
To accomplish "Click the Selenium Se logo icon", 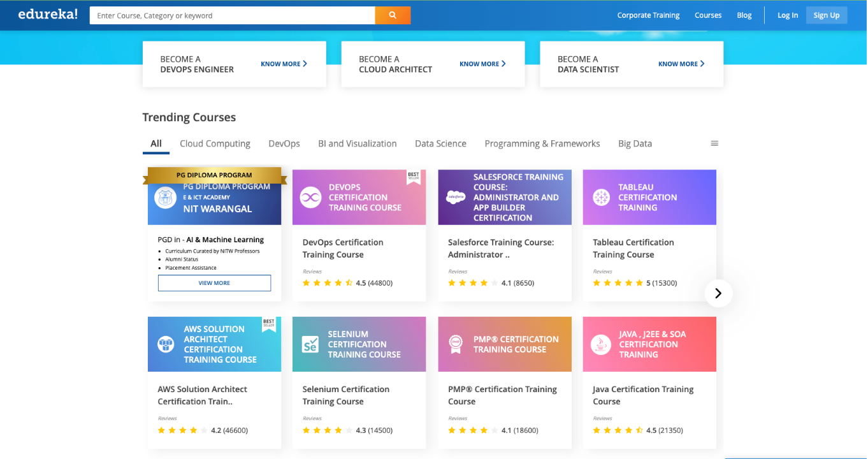I will point(310,344).
